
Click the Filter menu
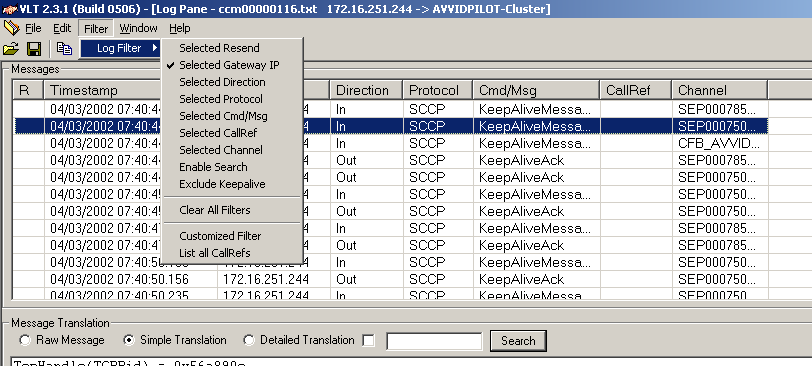point(96,28)
